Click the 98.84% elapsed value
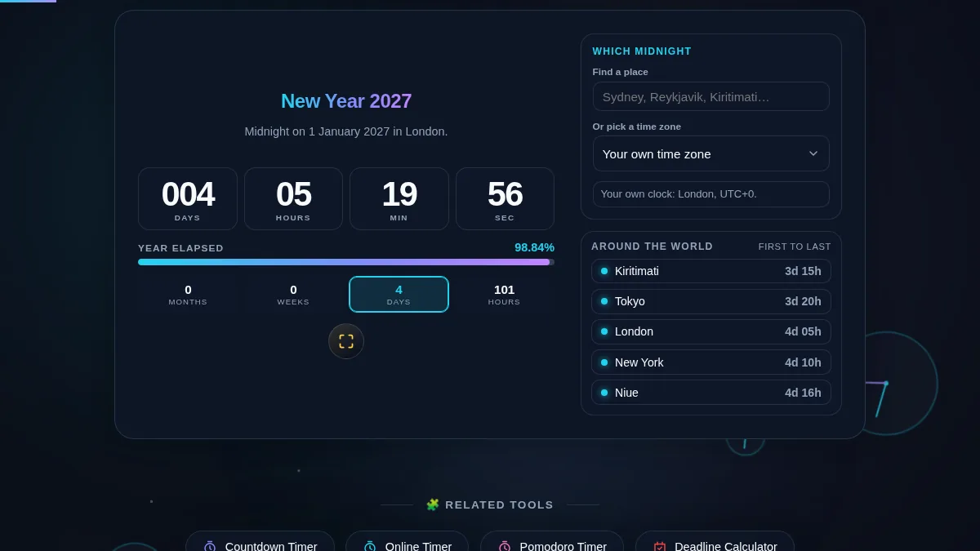Screen dimensions: 980x551 pyautogui.click(x=534, y=247)
